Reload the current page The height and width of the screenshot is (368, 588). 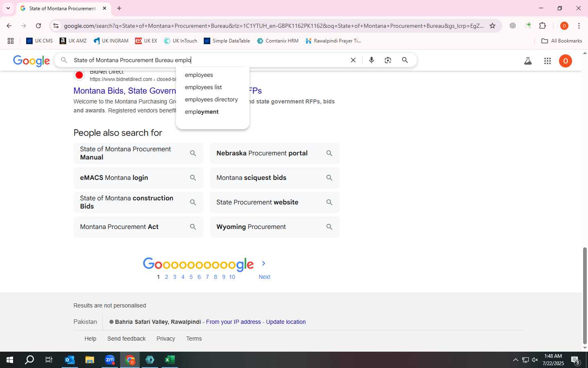coord(38,26)
